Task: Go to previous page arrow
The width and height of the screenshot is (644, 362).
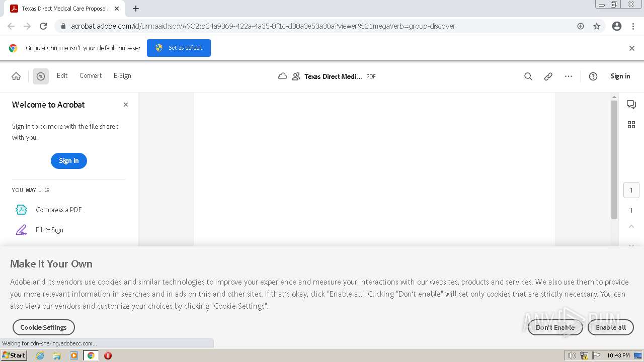Action: [x=631, y=227]
